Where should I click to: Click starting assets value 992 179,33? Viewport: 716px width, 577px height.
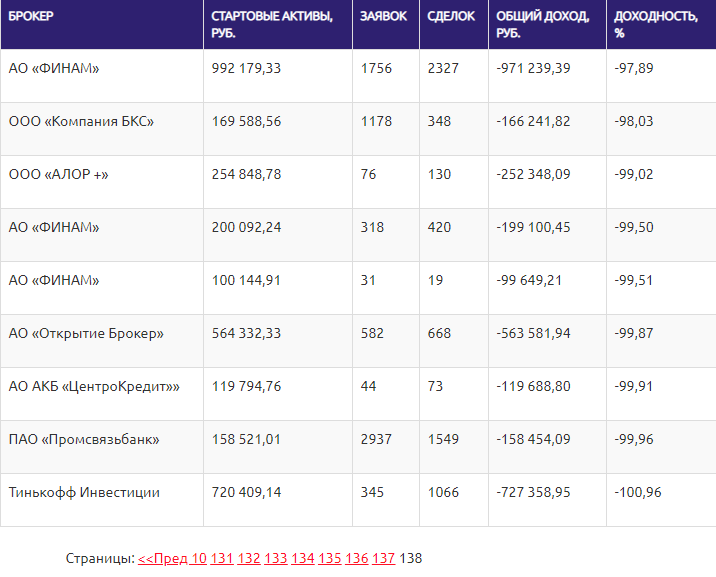(246, 68)
